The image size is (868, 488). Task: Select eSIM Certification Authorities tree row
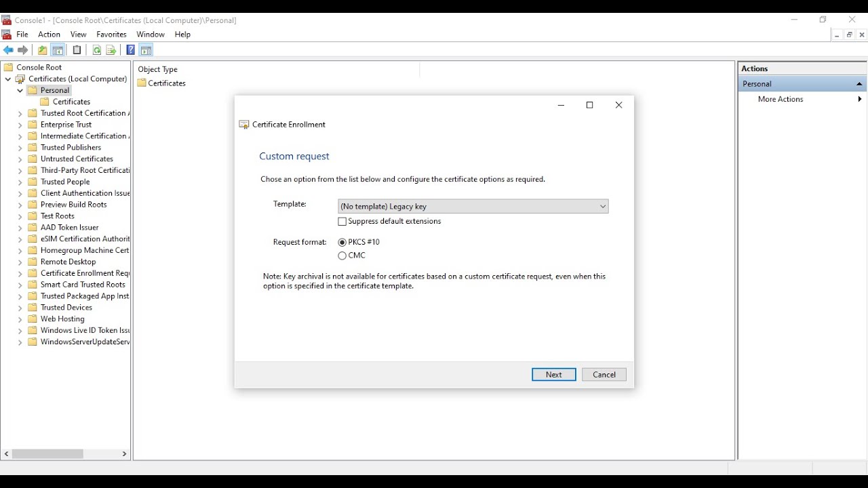coord(85,239)
